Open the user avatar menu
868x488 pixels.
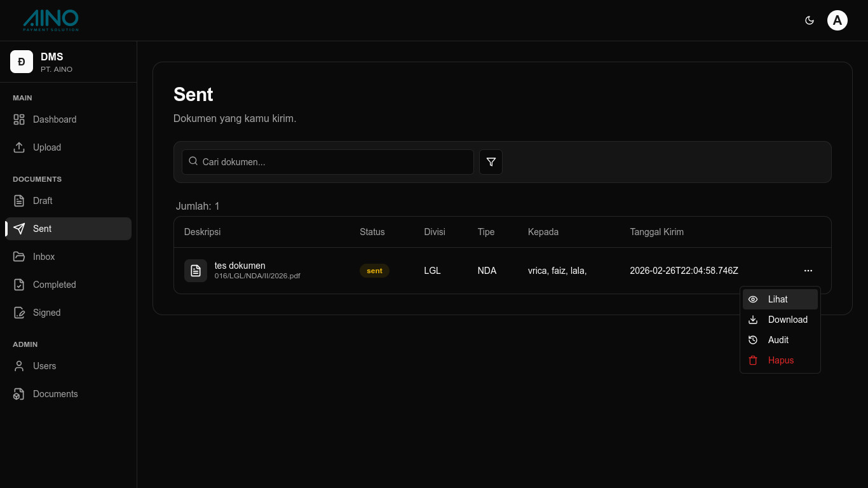tap(837, 20)
